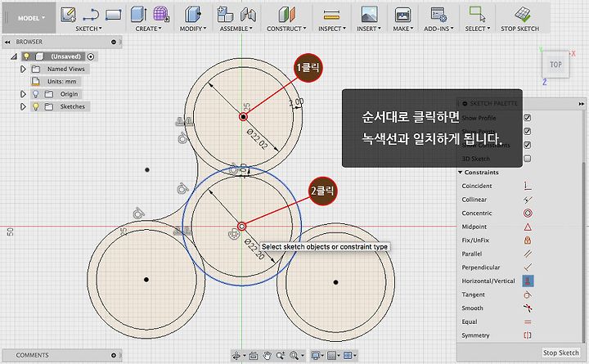Toggle the Origin folder lightbulb visibility
The height and width of the screenshot is (364, 589).
[36, 94]
